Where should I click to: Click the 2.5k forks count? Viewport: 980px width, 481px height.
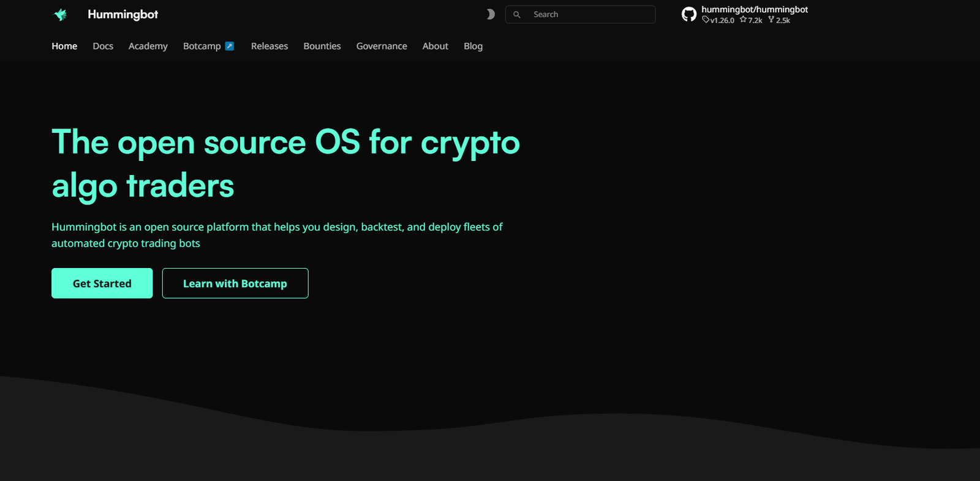pos(779,20)
